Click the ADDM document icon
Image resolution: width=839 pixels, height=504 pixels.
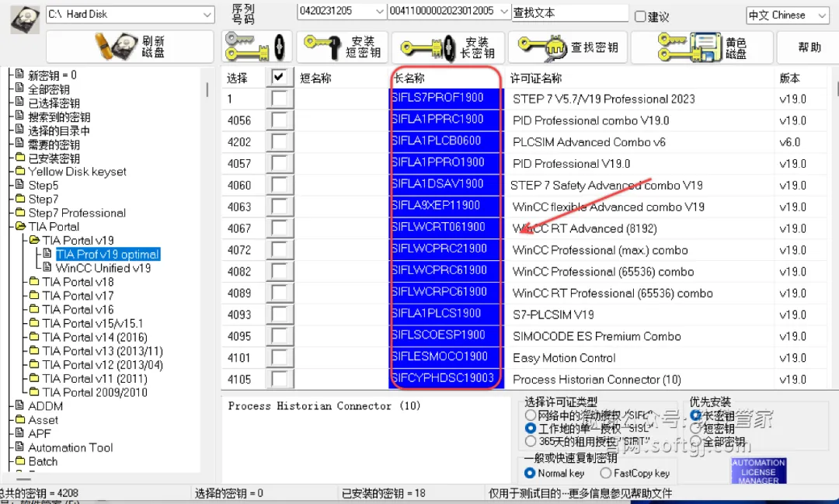[x=19, y=405]
